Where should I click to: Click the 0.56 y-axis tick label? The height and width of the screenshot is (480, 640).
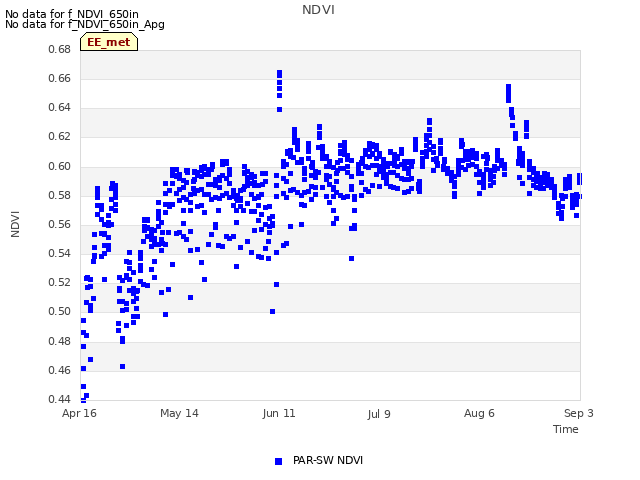(x=60, y=224)
